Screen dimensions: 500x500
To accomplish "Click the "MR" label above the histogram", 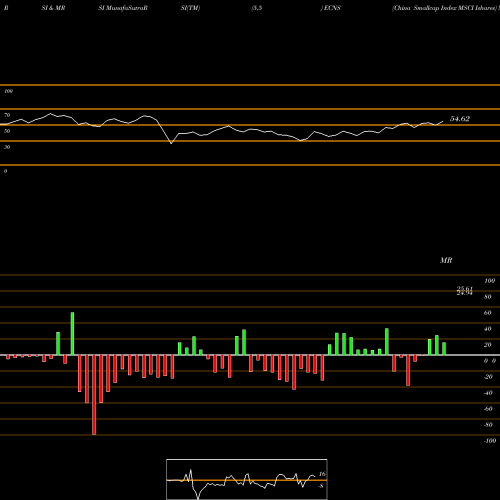I will coord(446,260).
